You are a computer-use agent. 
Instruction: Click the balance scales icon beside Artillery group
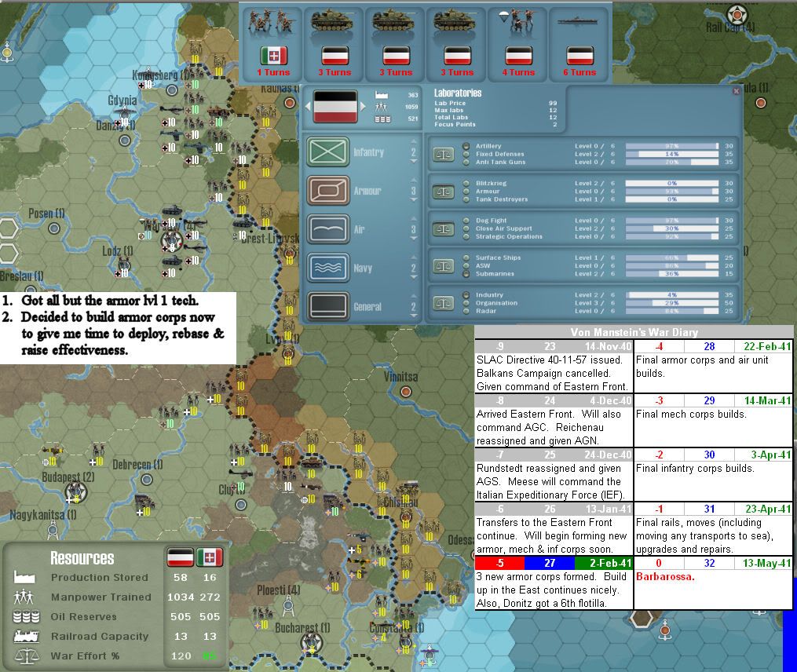(x=443, y=154)
